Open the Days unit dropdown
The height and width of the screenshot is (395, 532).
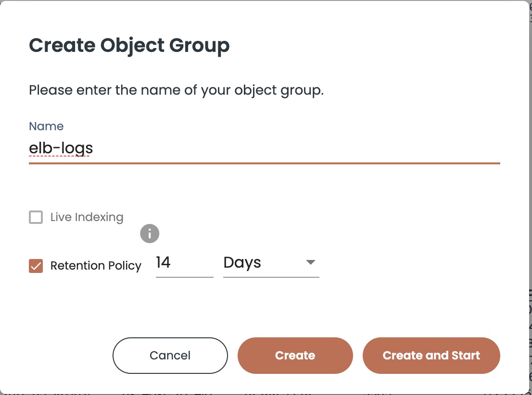point(271,263)
